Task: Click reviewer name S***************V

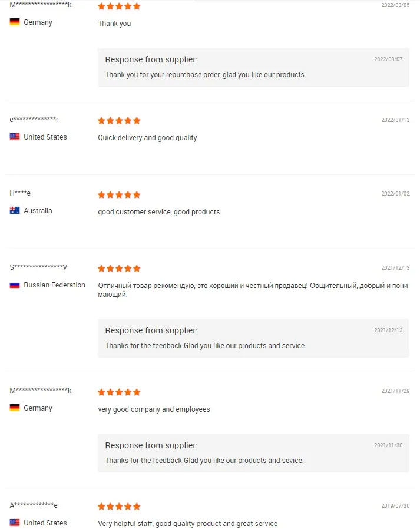Action: click(38, 267)
